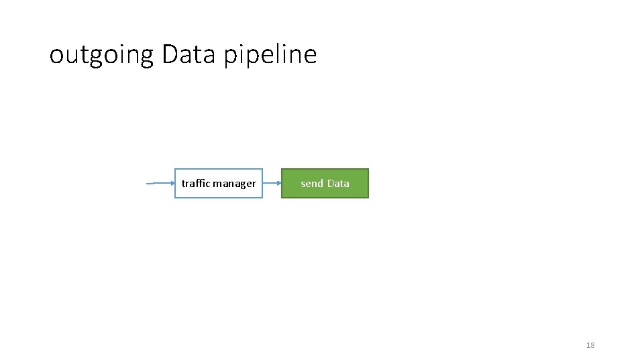This screenshot has height=362, width=644.
Task: Click the tail start of the leftmost arrow
Action: tap(148, 183)
